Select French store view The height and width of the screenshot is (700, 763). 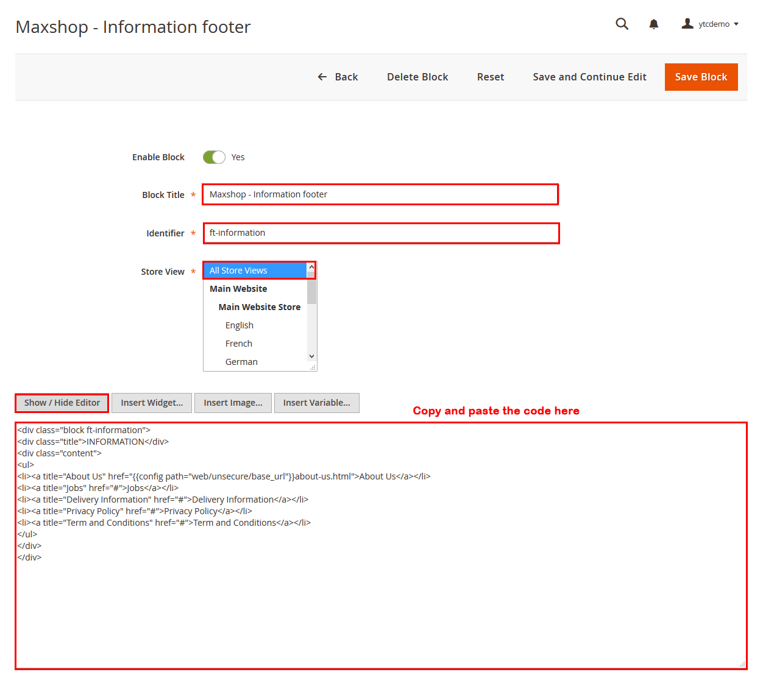tap(255, 344)
